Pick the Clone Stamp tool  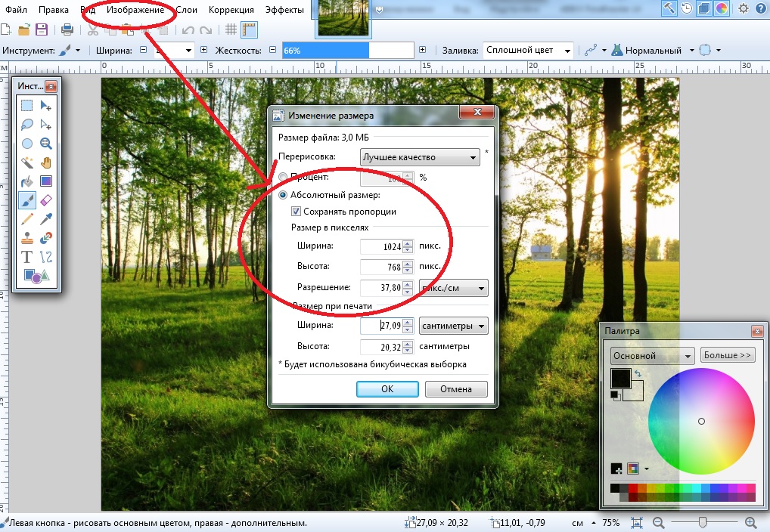point(26,238)
